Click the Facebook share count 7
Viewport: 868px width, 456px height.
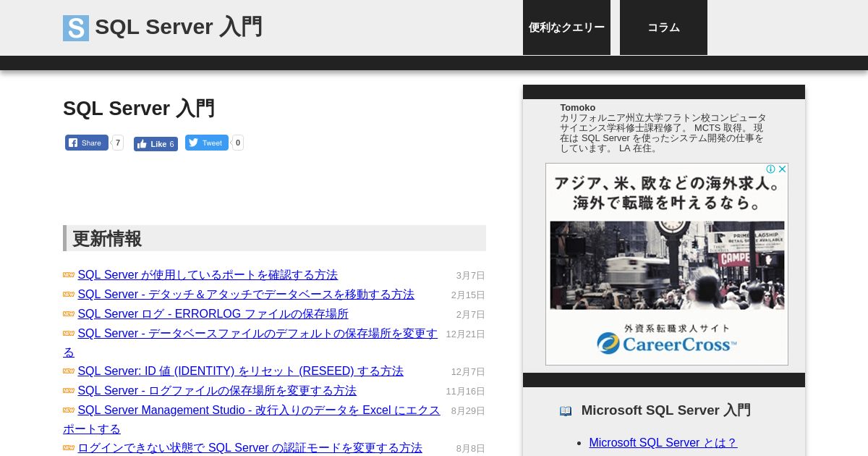click(118, 143)
